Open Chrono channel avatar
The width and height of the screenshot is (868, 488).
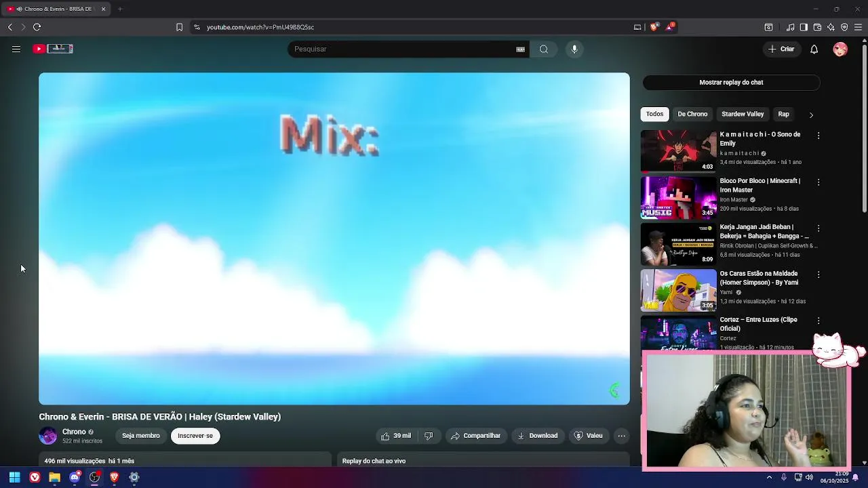(47, 436)
